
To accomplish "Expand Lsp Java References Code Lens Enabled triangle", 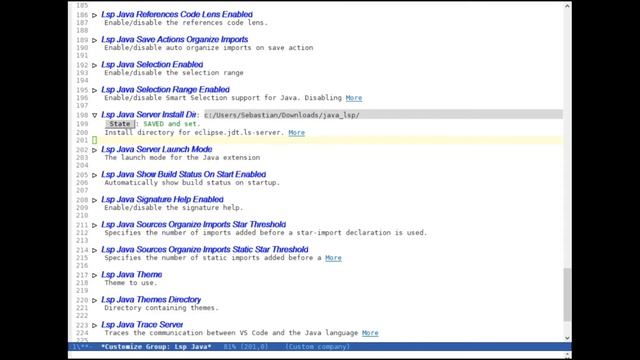I will click(94, 15).
